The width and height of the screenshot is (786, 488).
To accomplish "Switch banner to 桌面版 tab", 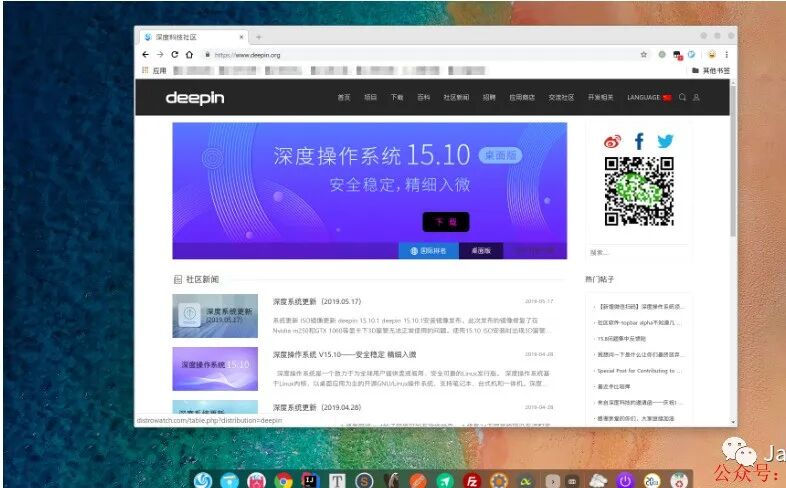I will pyautogui.click(x=481, y=251).
